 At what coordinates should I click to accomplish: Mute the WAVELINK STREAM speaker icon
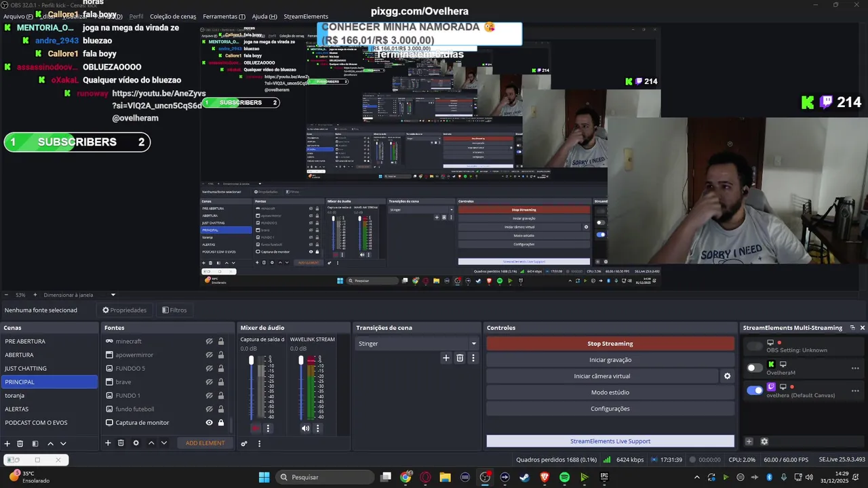click(305, 428)
